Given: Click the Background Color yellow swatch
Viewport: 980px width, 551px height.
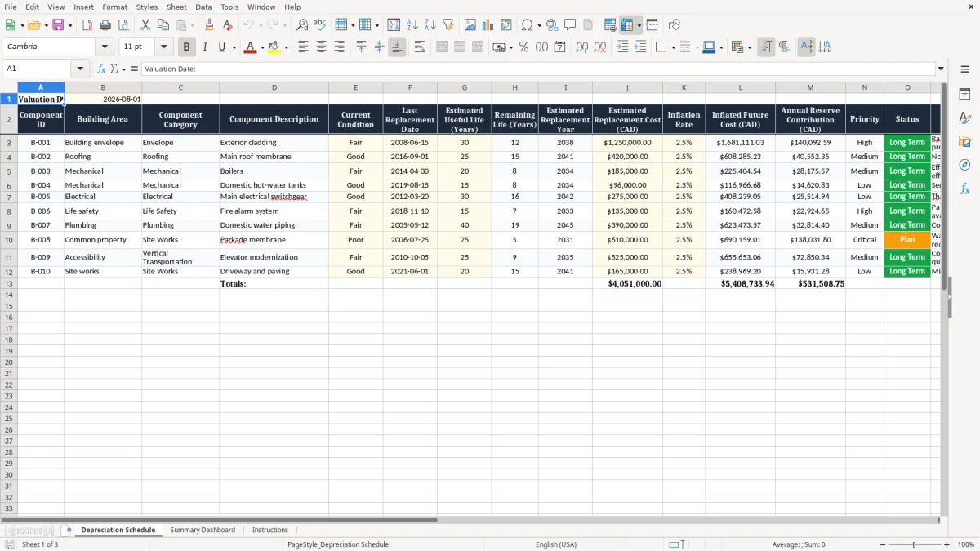Looking at the screenshot, I should click(x=275, y=47).
